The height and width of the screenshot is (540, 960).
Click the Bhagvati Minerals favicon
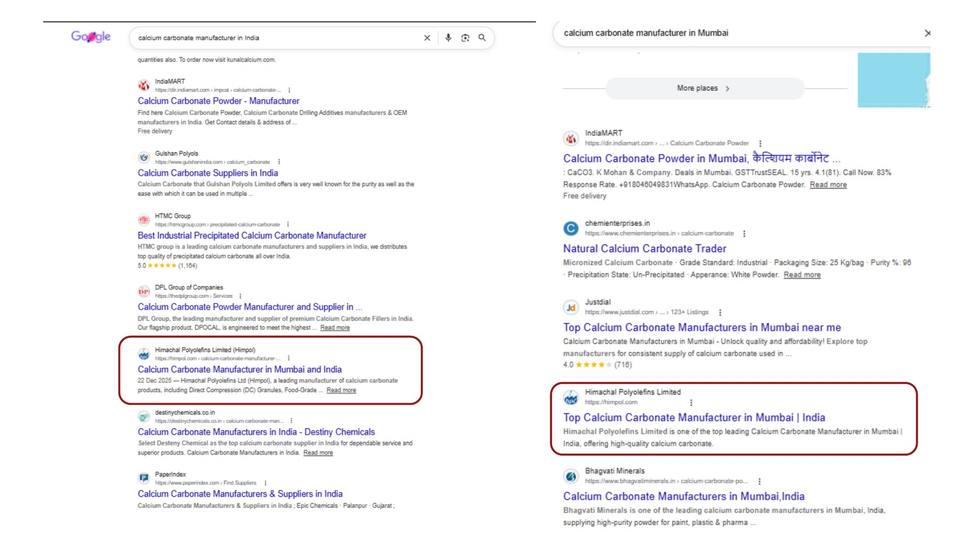[x=571, y=476]
